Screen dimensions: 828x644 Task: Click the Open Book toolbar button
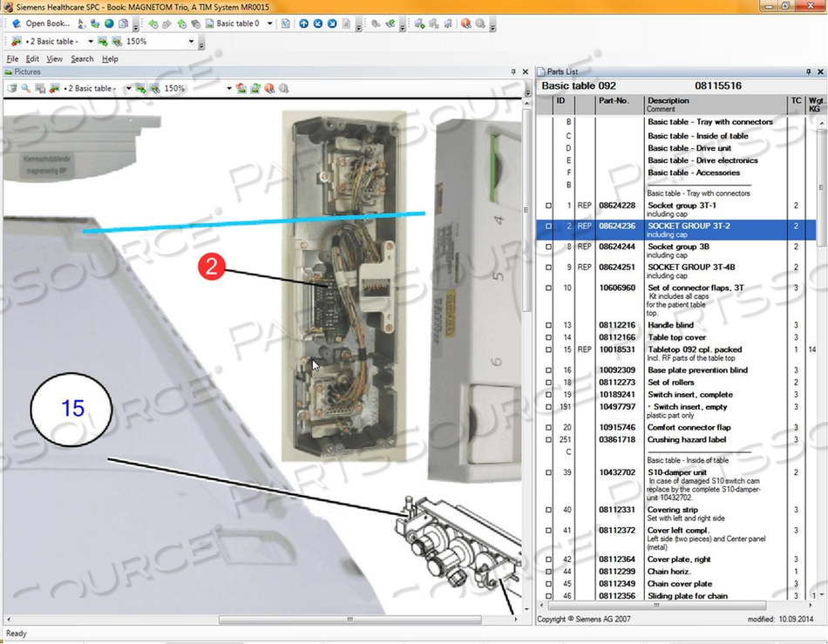[41, 24]
